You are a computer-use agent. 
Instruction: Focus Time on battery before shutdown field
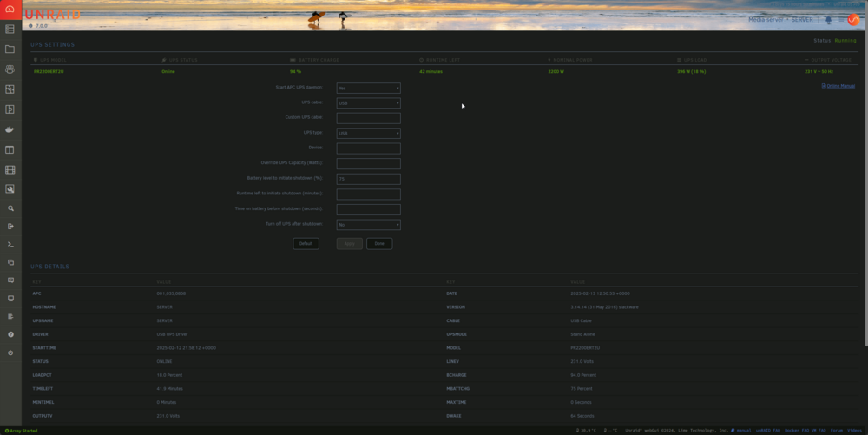coord(368,209)
